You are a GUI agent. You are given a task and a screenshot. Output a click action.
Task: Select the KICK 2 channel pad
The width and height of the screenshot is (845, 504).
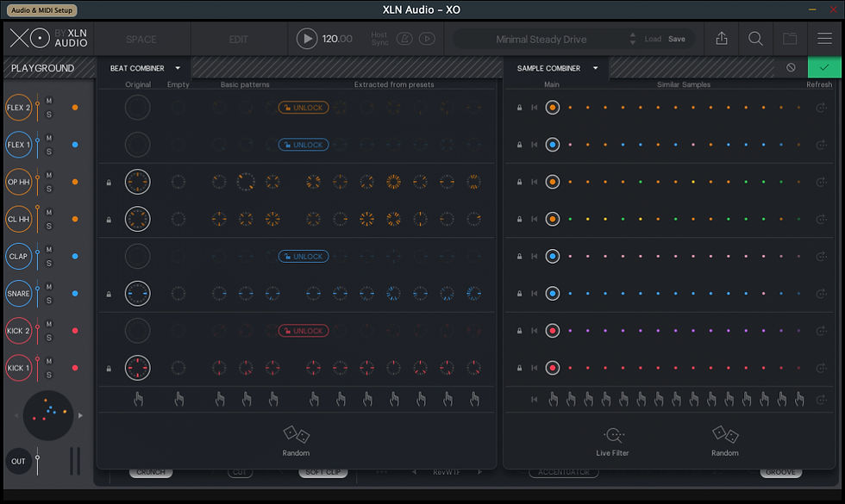18,331
